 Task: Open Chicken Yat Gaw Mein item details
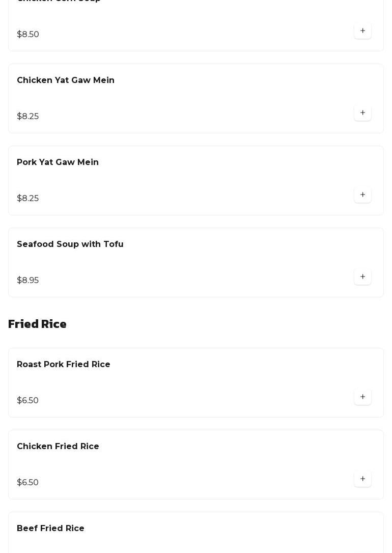(66, 80)
